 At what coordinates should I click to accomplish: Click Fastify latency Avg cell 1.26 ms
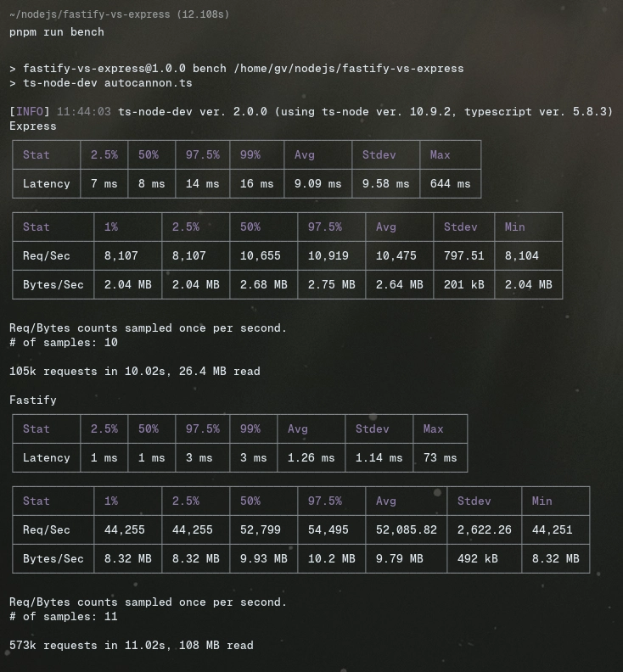(311, 457)
